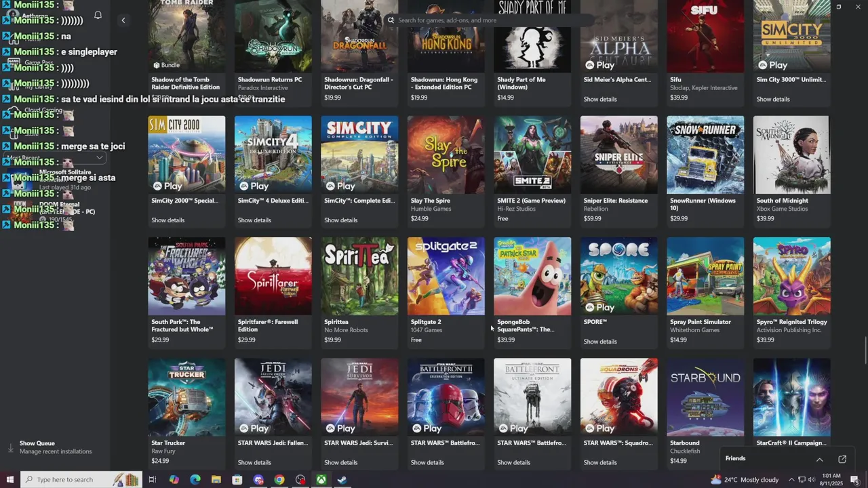Image resolution: width=868 pixels, height=488 pixels.
Task: Open Steam from the taskbar
Action: 342,480
